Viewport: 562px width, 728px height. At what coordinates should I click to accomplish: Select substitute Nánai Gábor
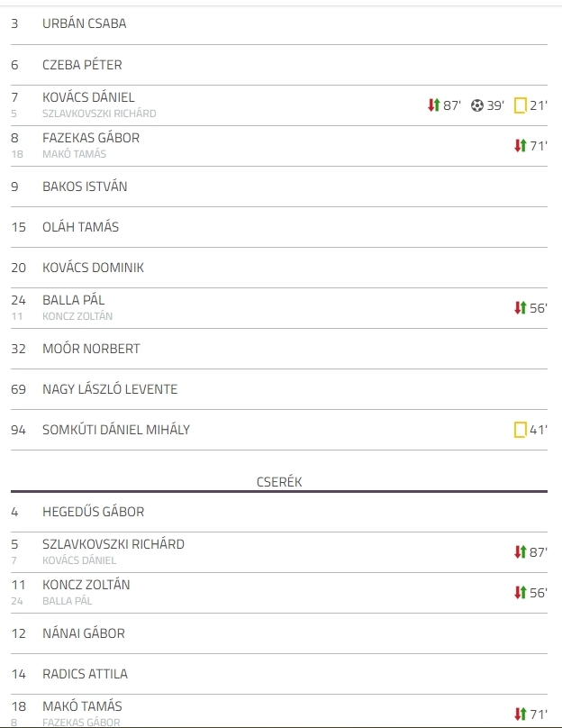pos(84,633)
